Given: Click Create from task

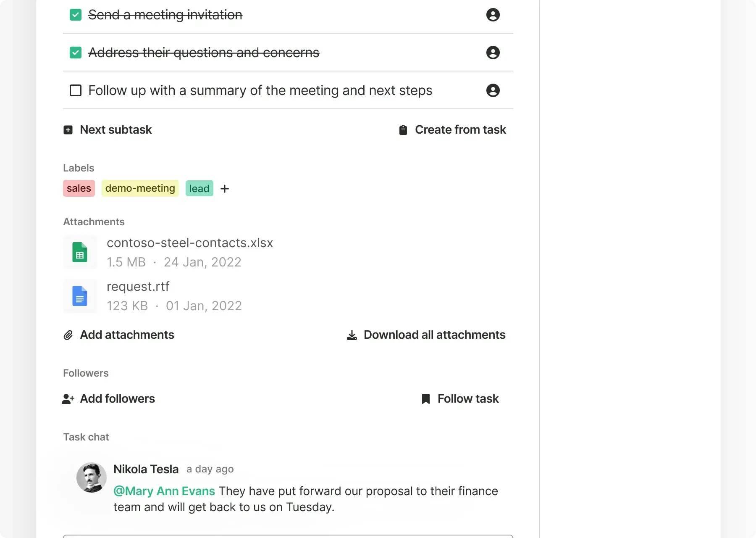Looking at the screenshot, I should (x=452, y=130).
